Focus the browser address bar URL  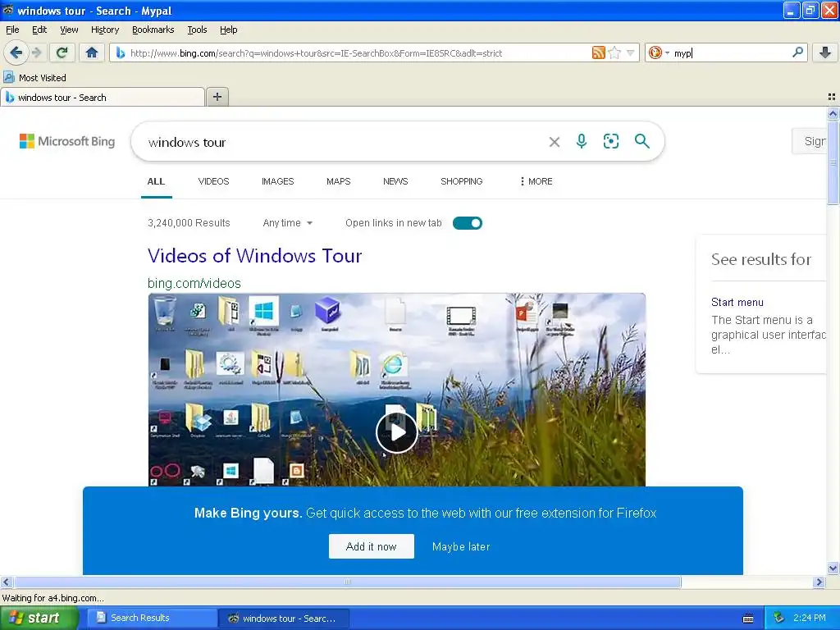point(358,53)
